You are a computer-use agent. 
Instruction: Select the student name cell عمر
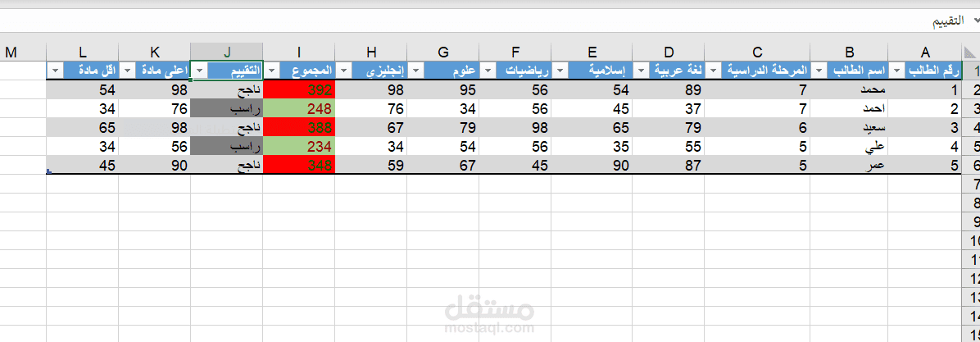pos(850,166)
